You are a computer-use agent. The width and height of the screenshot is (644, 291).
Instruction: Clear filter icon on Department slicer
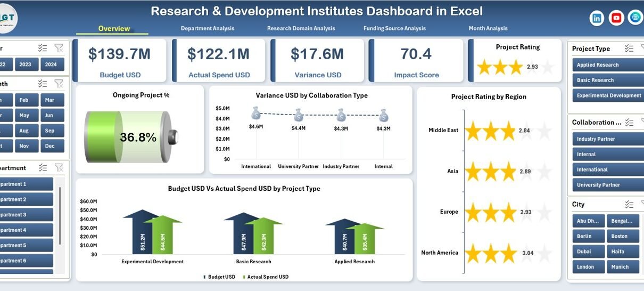point(59,168)
